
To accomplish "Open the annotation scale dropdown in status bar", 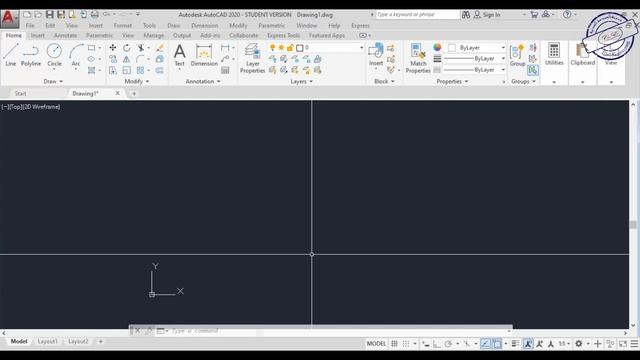I will pos(564,344).
